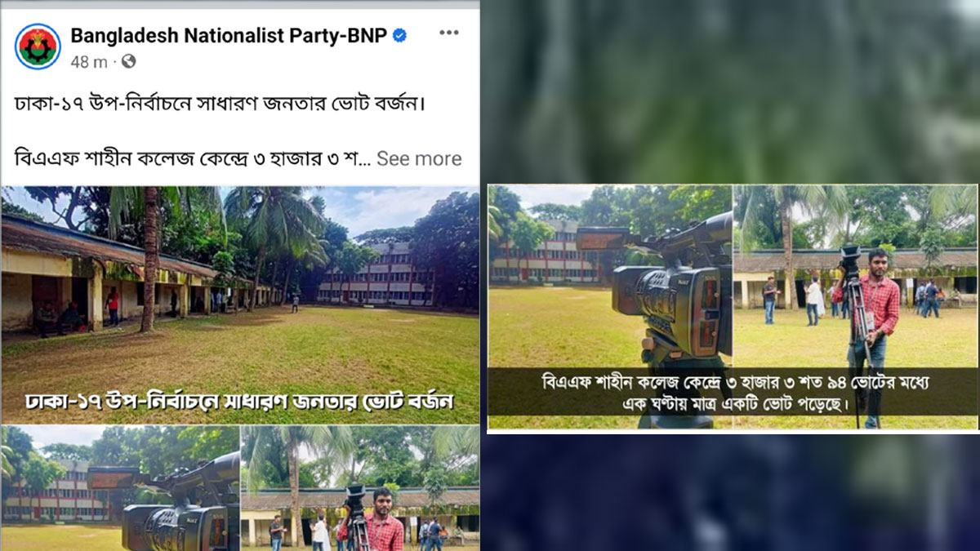Click the globe public-audience icon
The width and height of the screenshot is (980, 551).
pos(128,60)
